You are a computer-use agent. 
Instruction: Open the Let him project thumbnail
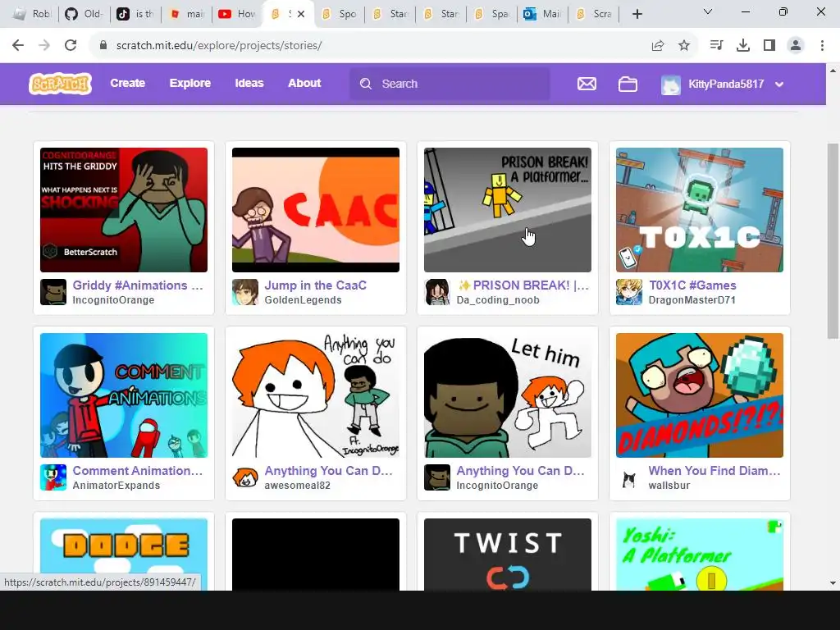(507, 395)
